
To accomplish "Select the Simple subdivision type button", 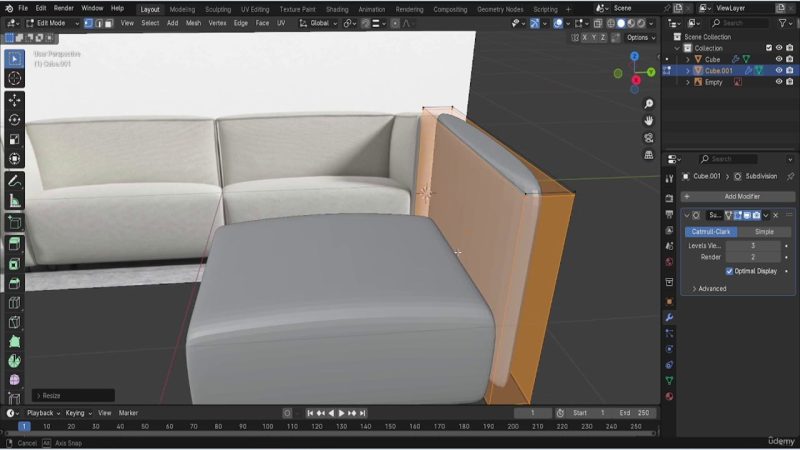I will [764, 232].
